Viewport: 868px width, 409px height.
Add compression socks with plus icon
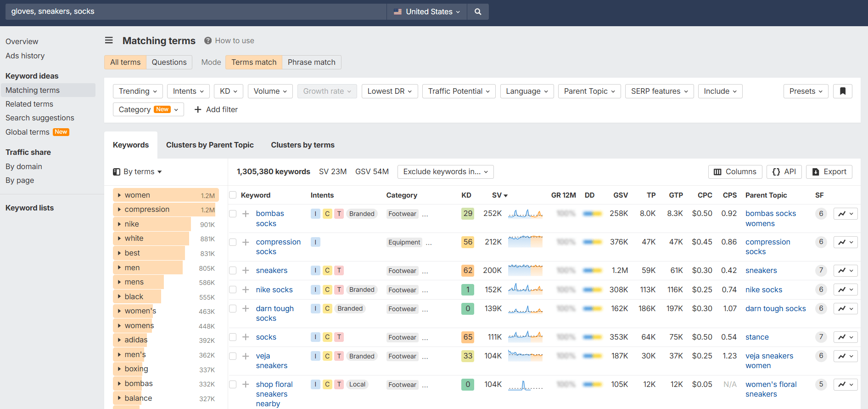tap(246, 242)
